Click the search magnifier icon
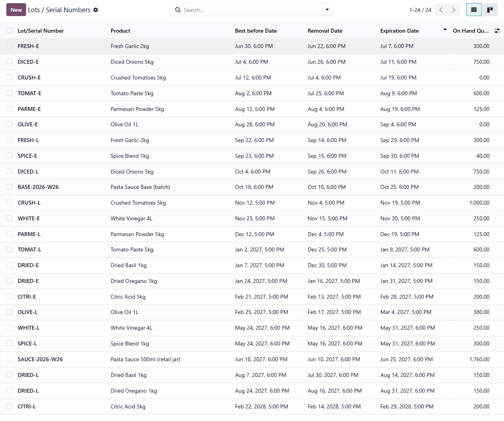504x421 pixels. (178, 10)
